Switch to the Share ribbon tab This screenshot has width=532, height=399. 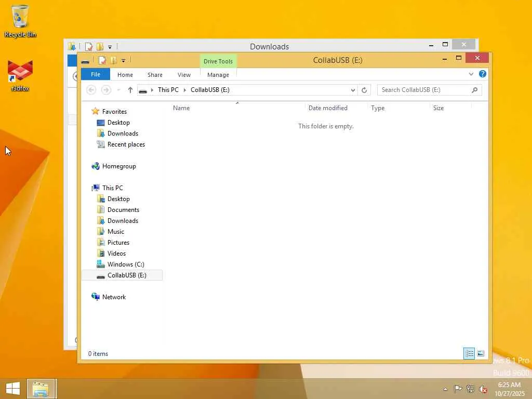[x=155, y=75]
